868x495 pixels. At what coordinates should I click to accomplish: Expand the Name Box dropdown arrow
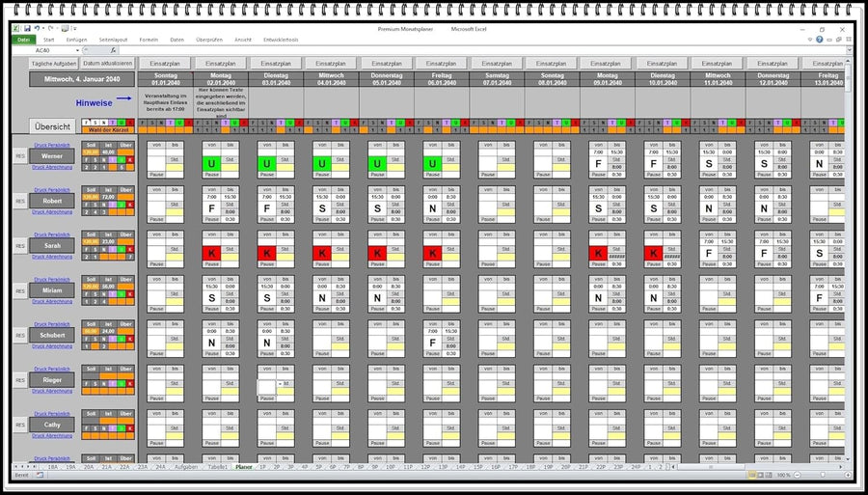[x=77, y=50]
